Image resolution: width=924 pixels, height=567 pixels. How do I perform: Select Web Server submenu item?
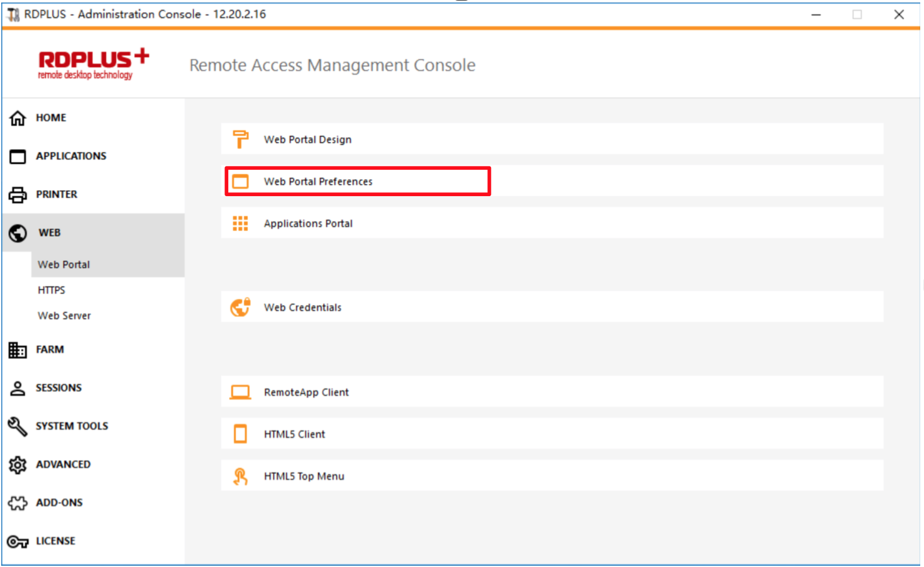tap(64, 316)
